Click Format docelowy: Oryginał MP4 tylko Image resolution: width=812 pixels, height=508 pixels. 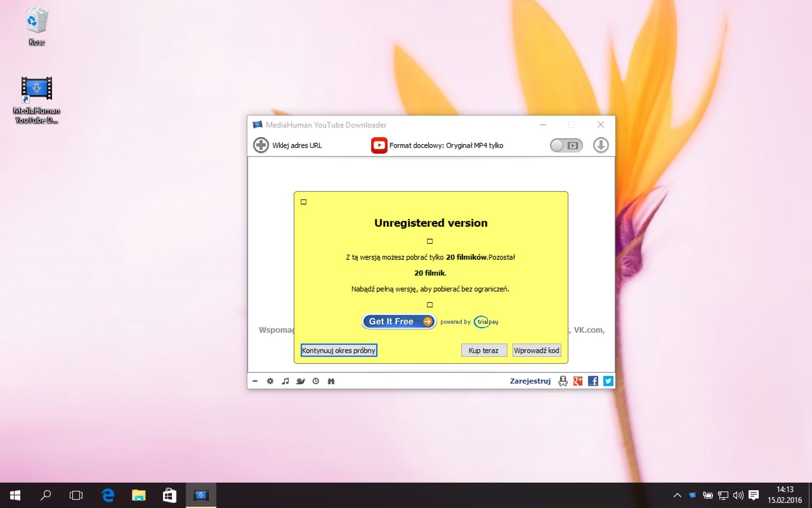446,146
